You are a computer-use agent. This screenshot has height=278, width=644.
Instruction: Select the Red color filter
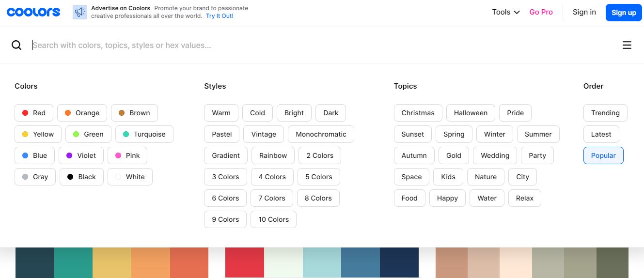[34, 113]
